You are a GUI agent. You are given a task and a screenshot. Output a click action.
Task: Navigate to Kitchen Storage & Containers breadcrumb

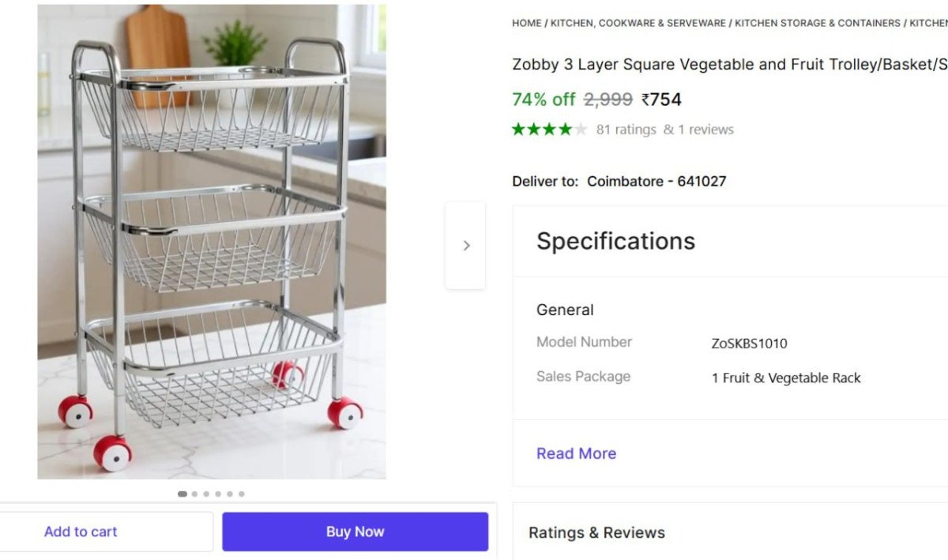817,23
